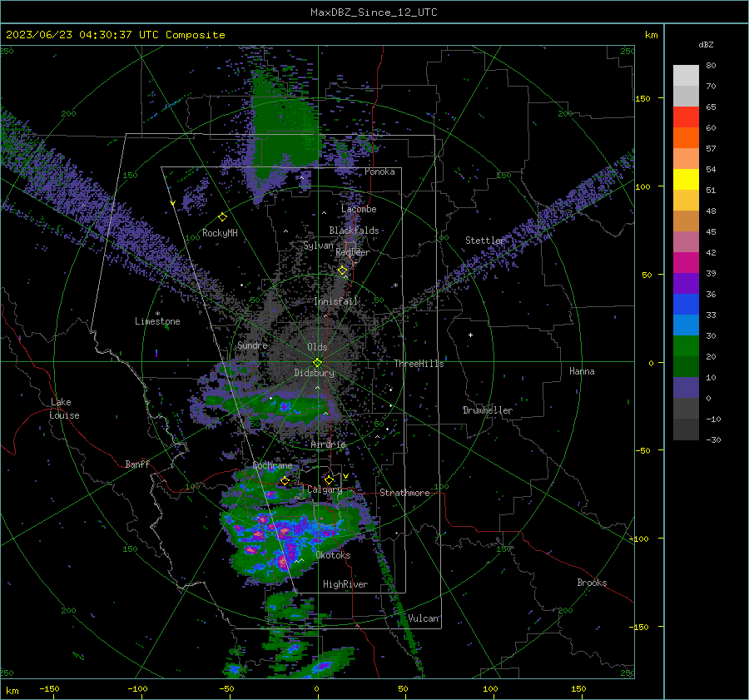Click the yellow diamond marker under Cochrane
The width and height of the screenshot is (749, 700).
(285, 480)
